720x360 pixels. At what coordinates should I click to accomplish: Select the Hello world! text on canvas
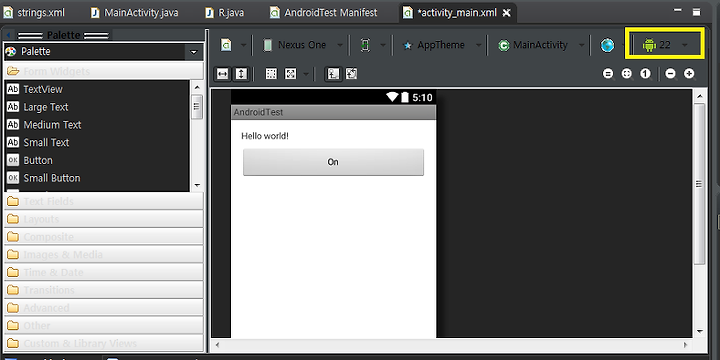point(265,136)
